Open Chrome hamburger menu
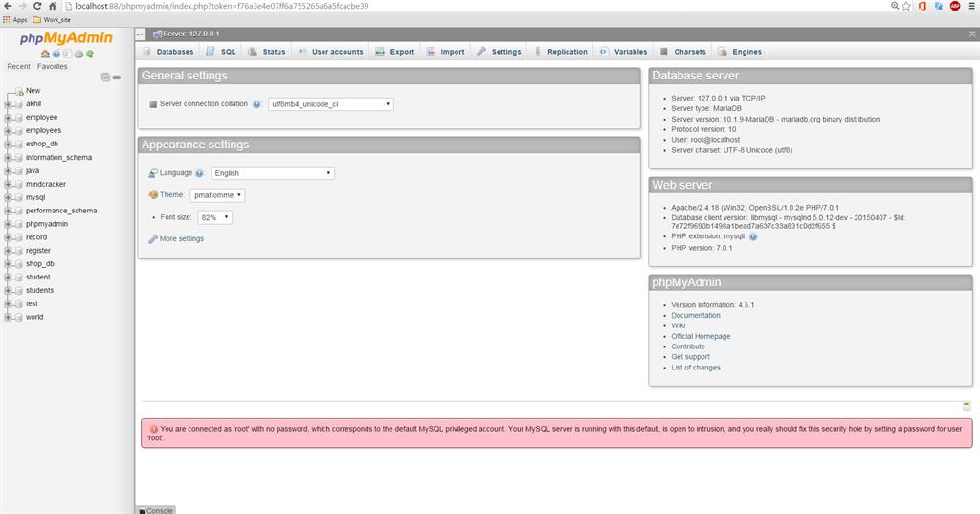This screenshot has height=514, width=980. click(972, 6)
